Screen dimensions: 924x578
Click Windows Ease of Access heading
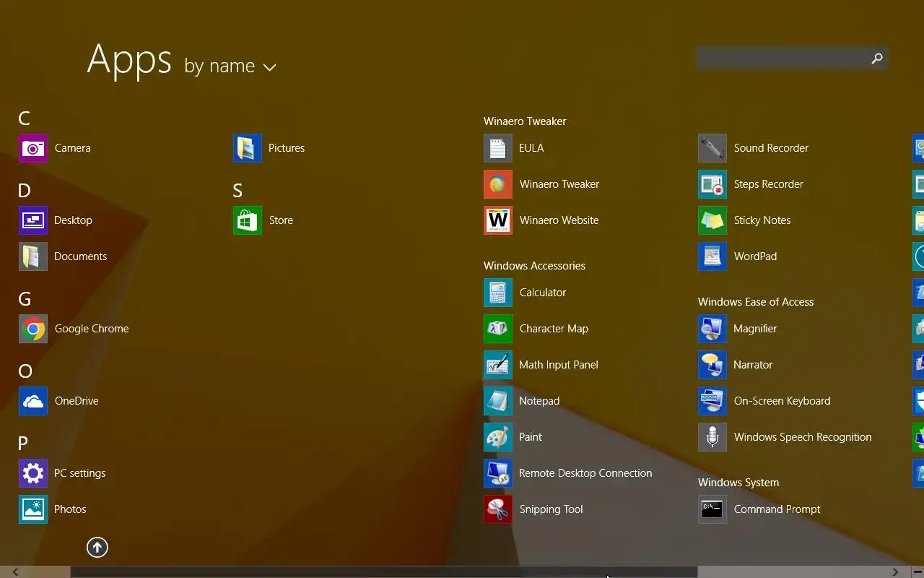tap(756, 302)
